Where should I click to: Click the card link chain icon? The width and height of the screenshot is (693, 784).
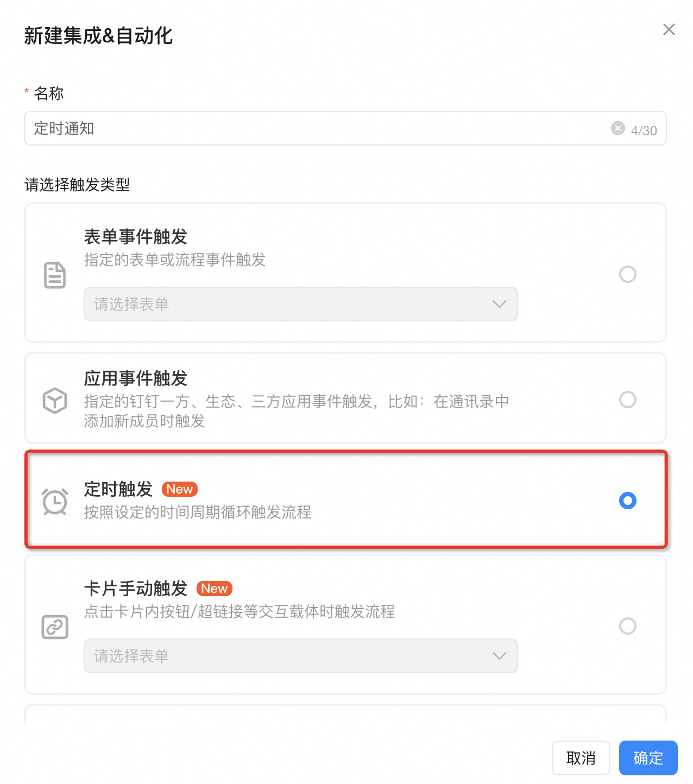(55, 627)
